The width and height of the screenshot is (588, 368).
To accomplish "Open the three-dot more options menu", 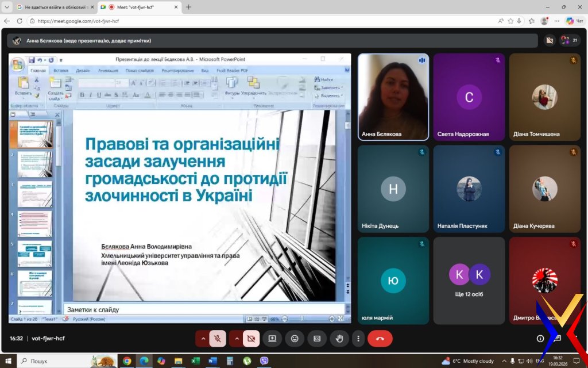I will [358, 339].
